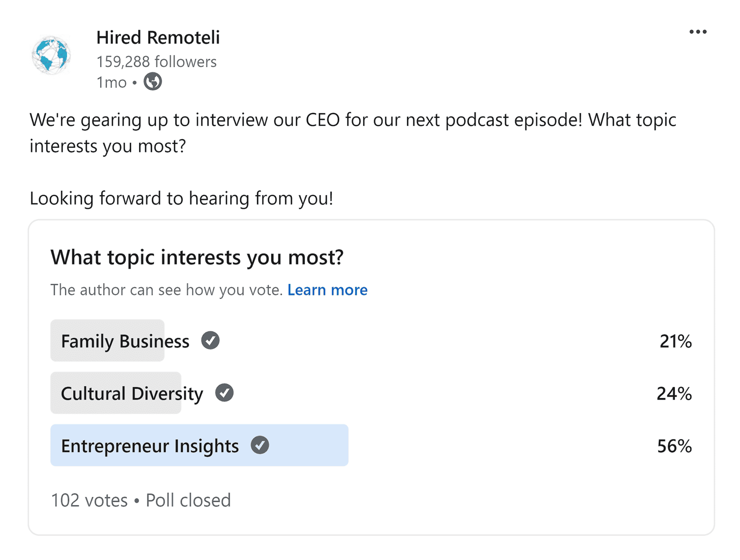The height and width of the screenshot is (560, 740).
Task: View the 102 votes voter list
Action: [89, 500]
